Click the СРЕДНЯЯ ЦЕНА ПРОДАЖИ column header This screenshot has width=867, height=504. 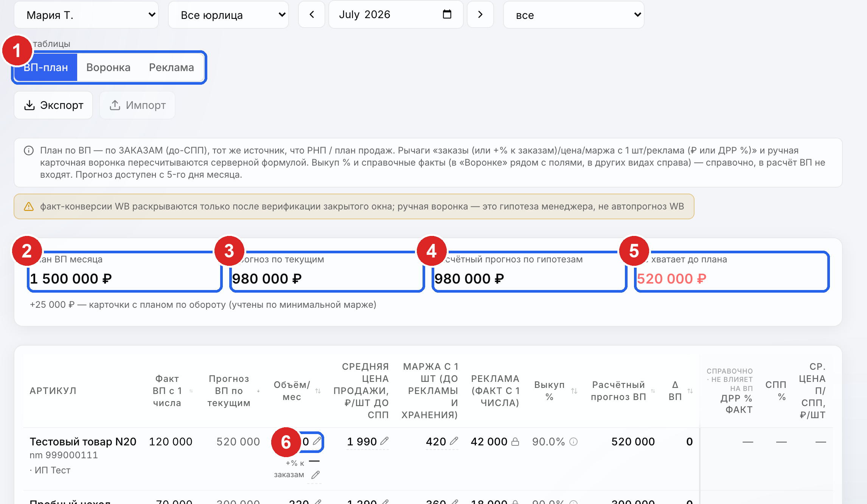pos(361,391)
